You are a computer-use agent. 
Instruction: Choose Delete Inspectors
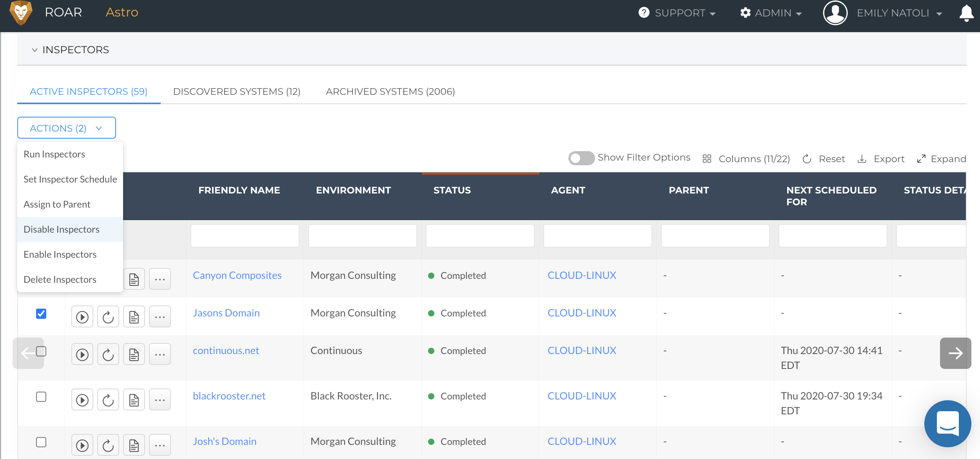tap(70, 280)
